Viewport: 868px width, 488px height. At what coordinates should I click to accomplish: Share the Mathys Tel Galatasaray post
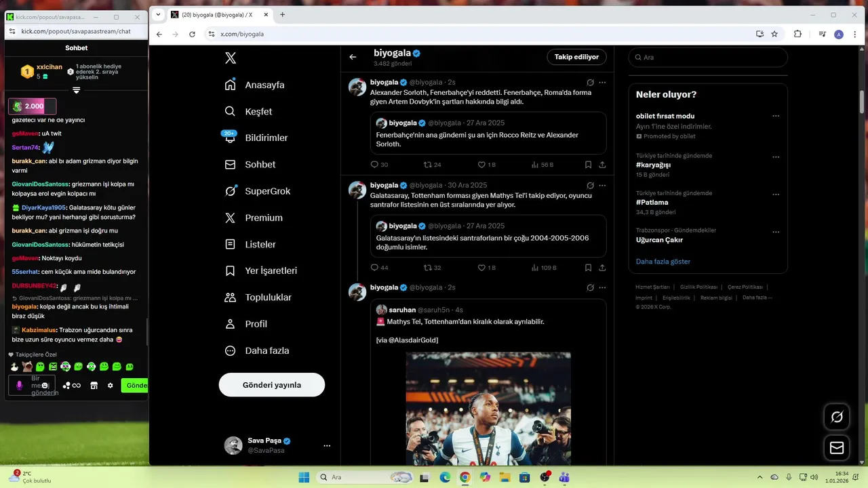[x=602, y=268]
